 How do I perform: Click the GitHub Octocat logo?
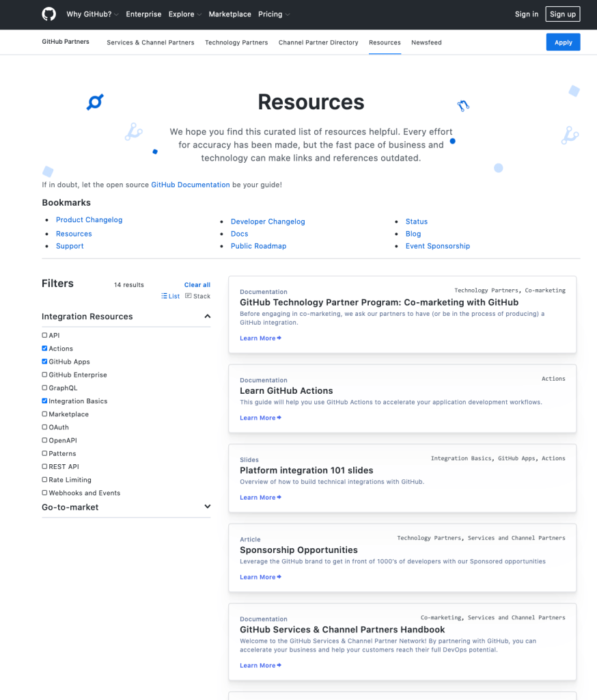coord(48,14)
